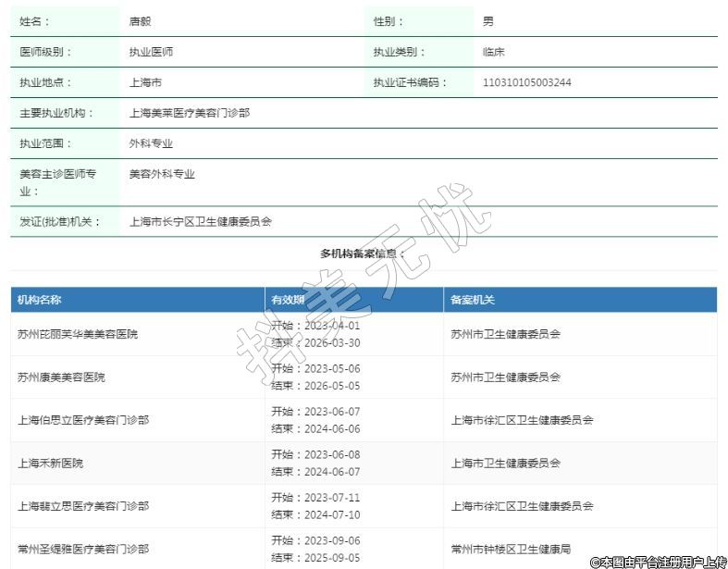Select the 美容外科专业 specialty value
728x569 pixels.
[x=162, y=174]
